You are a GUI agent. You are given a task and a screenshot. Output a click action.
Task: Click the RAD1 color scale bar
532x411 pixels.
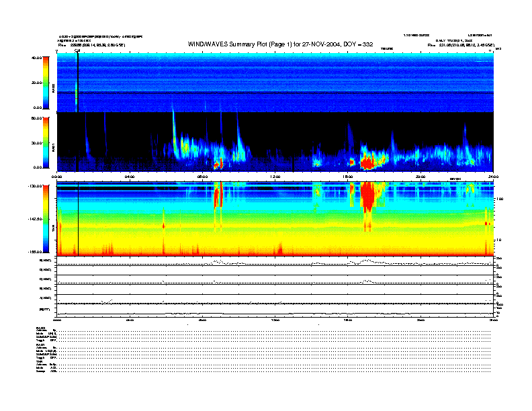point(46,142)
